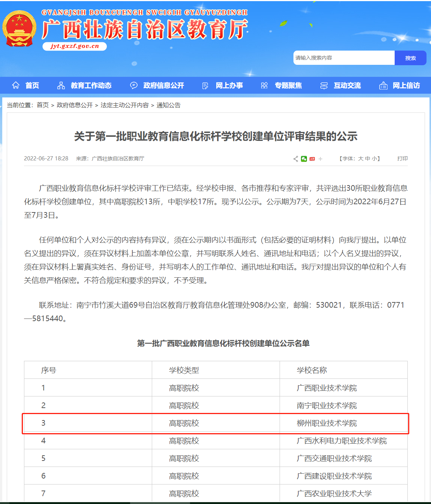
Task: Share article via red Toutiao icon
Action: (x=312, y=159)
